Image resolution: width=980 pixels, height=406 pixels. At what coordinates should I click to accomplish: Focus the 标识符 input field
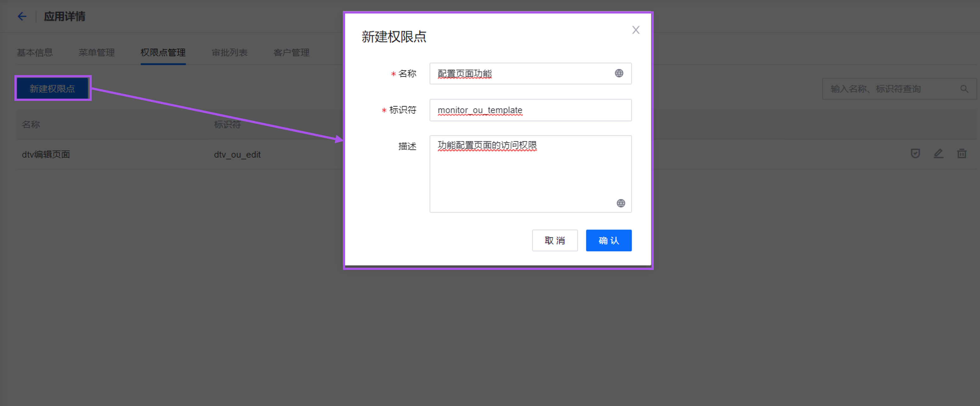[530, 110]
